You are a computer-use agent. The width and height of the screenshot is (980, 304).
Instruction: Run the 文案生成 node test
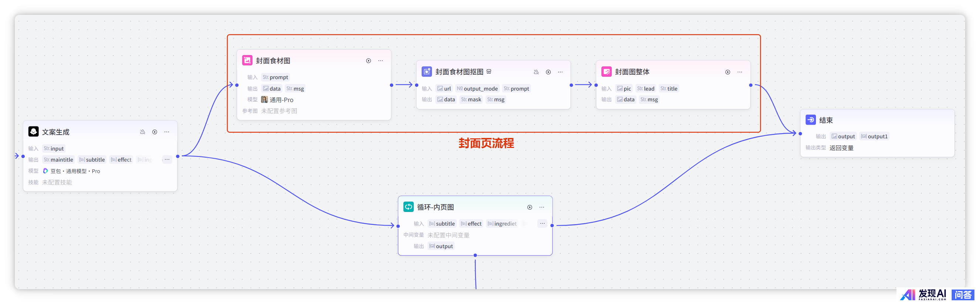(155, 132)
